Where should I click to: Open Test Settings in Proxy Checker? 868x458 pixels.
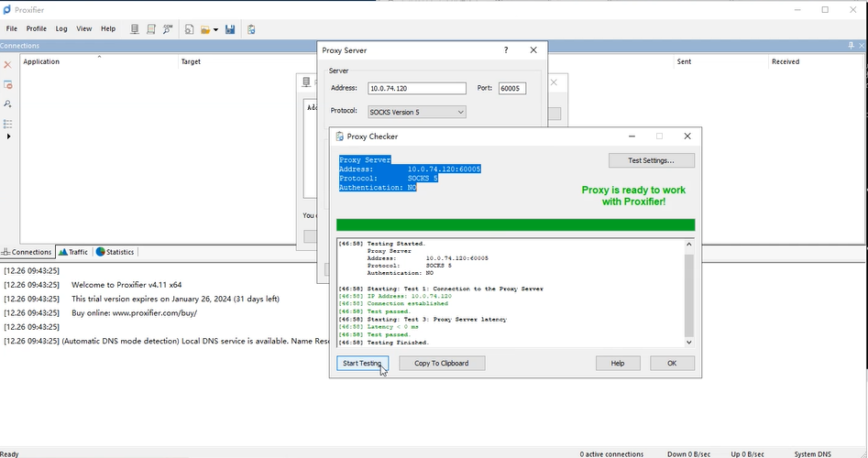652,160
